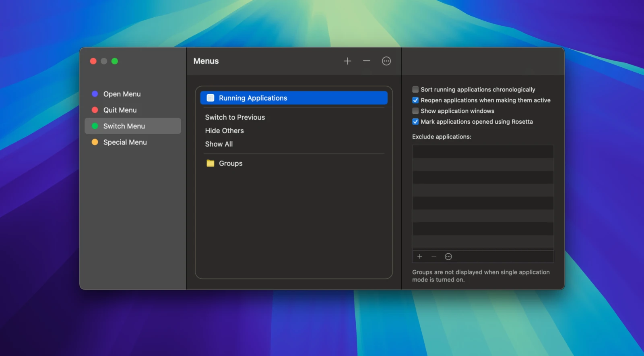Select the Switch to Previous menu entry

(235, 117)
